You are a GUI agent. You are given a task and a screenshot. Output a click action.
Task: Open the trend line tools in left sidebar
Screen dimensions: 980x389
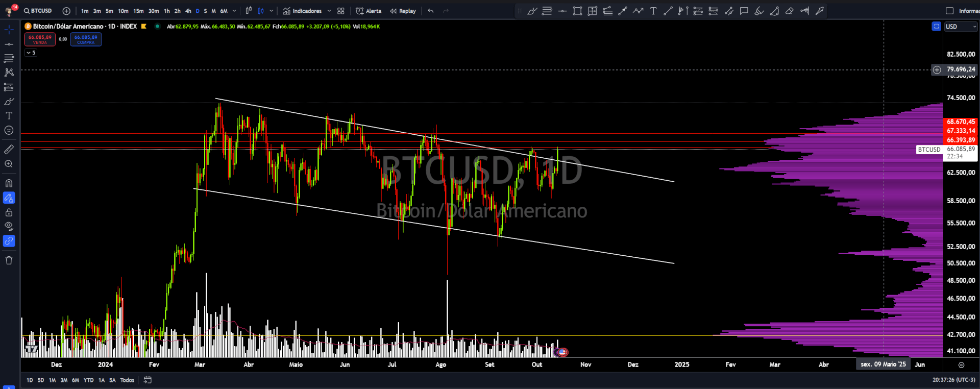9,44
